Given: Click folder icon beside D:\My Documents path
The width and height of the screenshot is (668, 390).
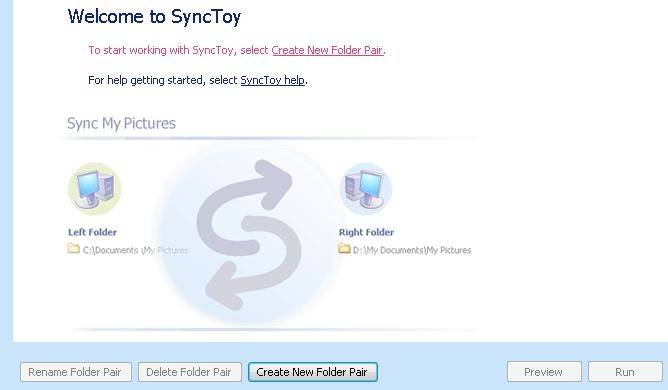Looking at the screenshot, I should click(x=344, y=248).
